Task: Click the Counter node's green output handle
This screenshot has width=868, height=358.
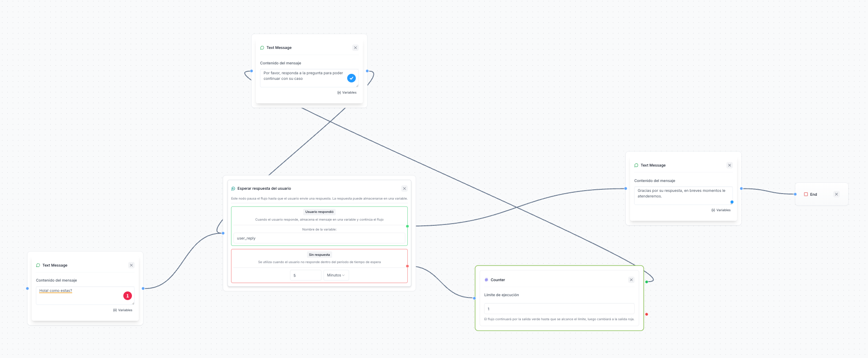Action: click(647, 282)
